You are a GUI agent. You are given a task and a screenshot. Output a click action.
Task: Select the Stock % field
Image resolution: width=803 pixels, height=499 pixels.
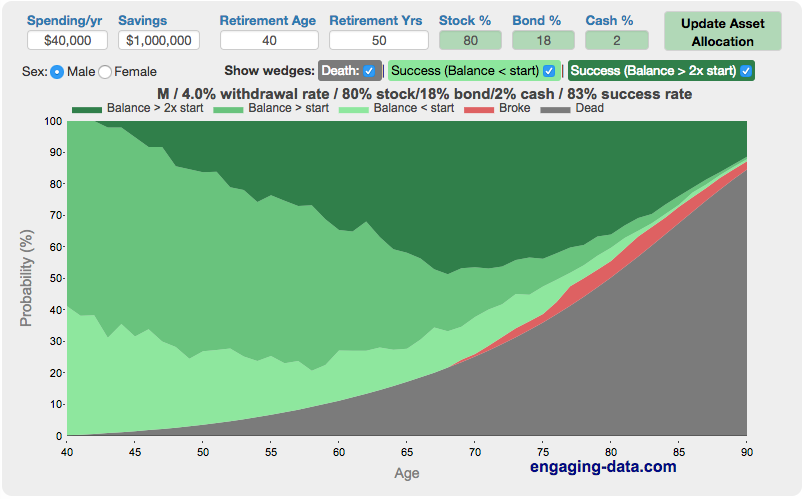click(x=468, y=40)
